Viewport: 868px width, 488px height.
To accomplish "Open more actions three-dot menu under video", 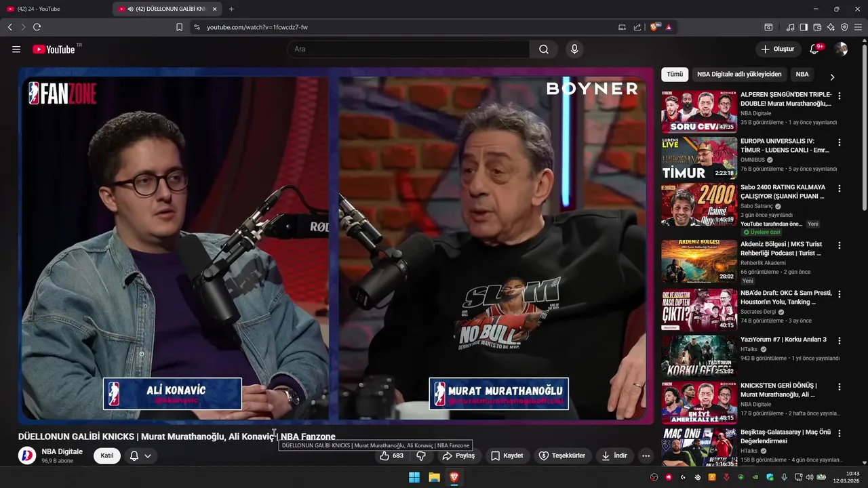I will pyautogui.click(x=646, y=455).
